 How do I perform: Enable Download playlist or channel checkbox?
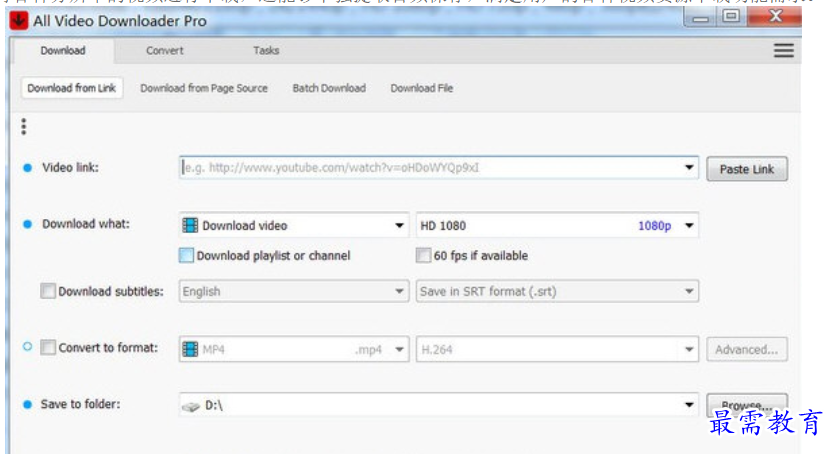[186, 255]
